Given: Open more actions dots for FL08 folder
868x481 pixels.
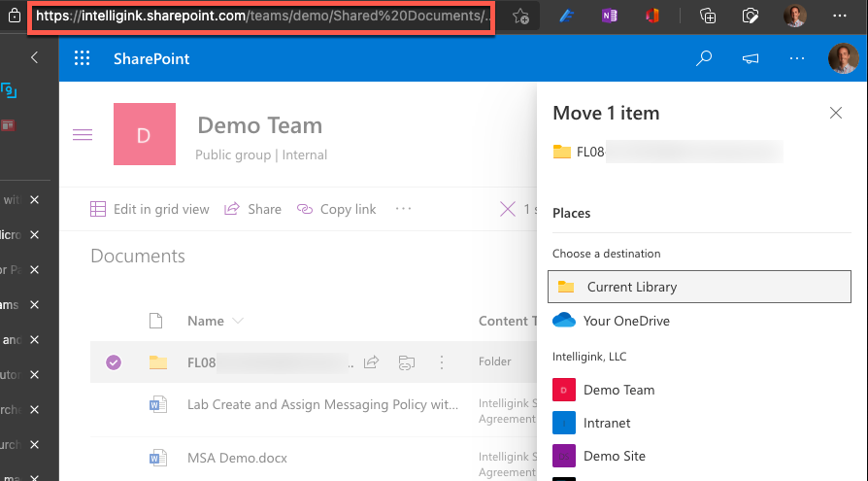Looking at the screenshot, I should 441,362.
